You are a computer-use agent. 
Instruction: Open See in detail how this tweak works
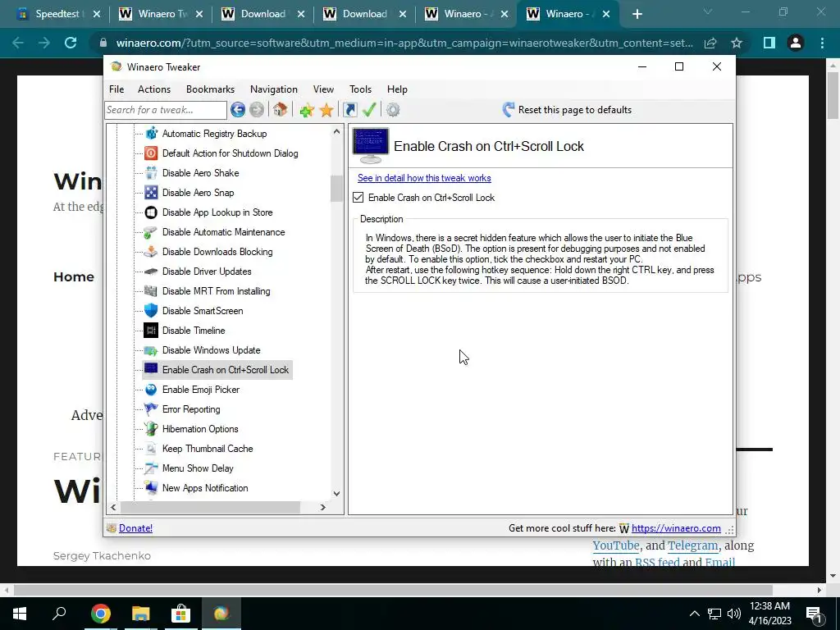[424, 178]
